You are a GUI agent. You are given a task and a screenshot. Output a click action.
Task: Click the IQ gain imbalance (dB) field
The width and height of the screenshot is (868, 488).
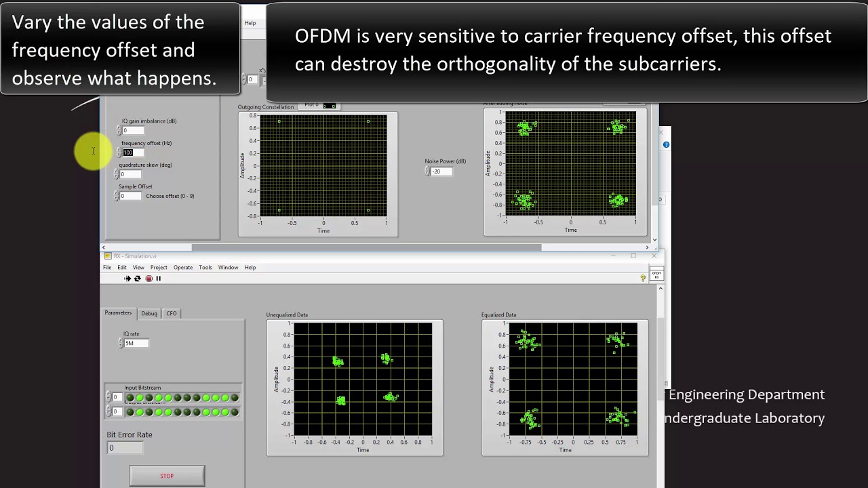pyautogui.click(x=133, y=130)
